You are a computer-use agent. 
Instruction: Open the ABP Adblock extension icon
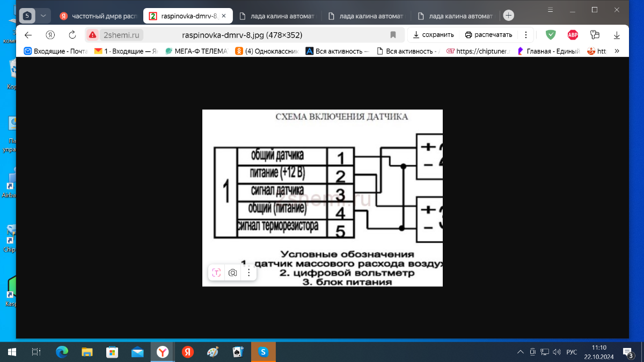[x=573, y=35]
